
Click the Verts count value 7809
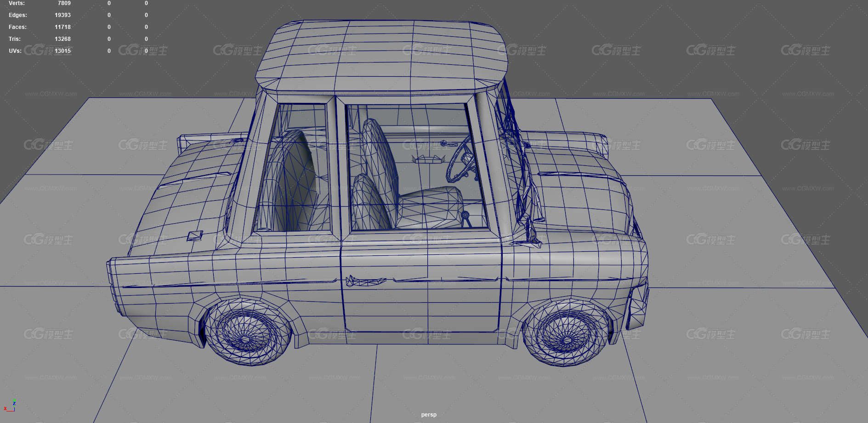[64, 3]
